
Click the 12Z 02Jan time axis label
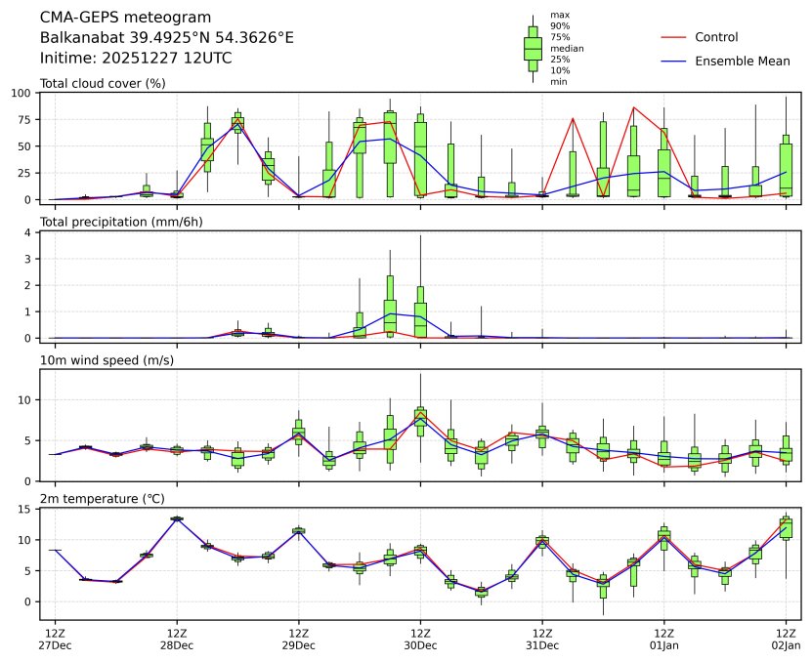pos(786,639)
